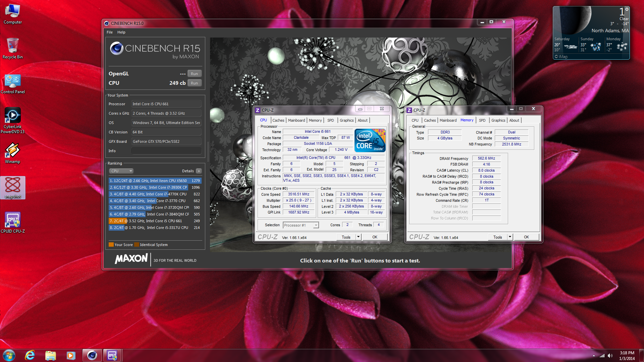The image size is (644, 362).
Task: Show hidden tray icons arrow
Action: (x=594, y=356)
